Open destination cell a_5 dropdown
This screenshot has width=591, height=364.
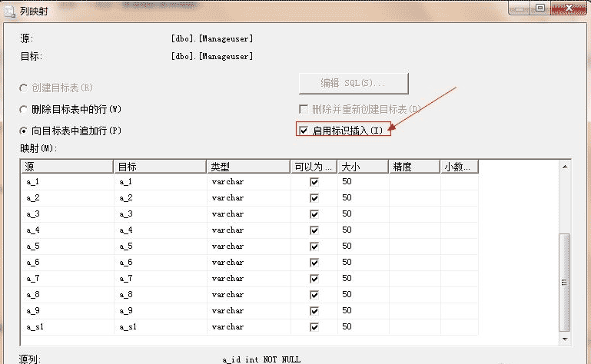click(x=160, y=247)
